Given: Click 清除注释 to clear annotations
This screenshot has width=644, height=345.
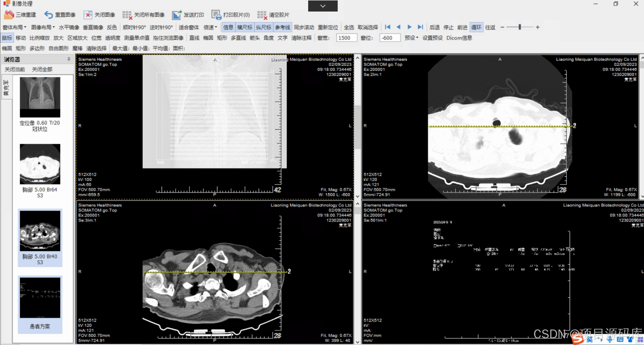Looking at the screenshot, I should (x=301, y=38).
